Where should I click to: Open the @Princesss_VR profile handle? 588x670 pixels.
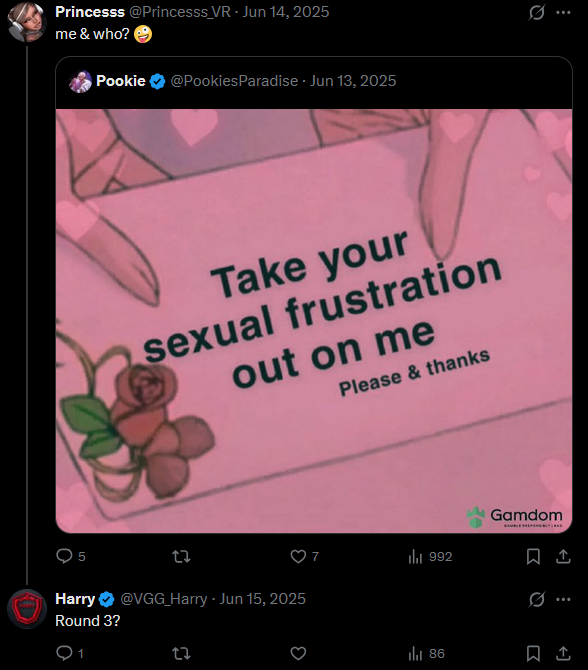tap(180, 12)
